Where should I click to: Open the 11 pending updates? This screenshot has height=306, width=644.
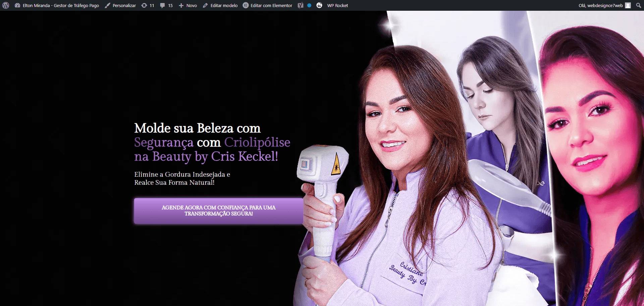[148, 5]
